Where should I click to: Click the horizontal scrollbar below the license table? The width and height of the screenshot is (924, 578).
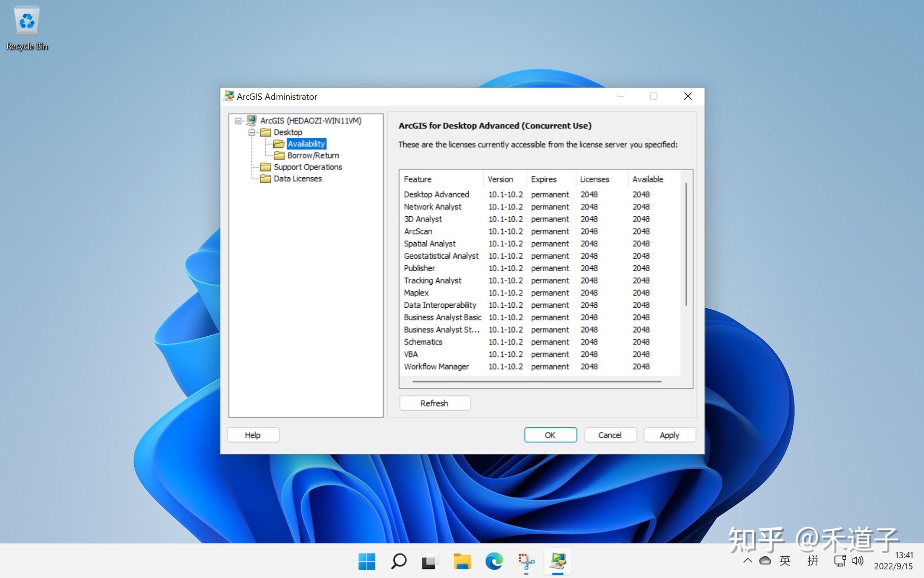pyautogui.click(x=537, y=381)
